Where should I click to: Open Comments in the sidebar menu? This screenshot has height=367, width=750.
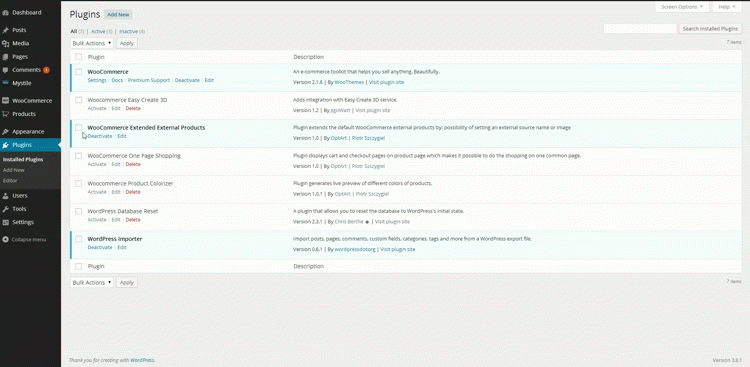coord(26,70)
